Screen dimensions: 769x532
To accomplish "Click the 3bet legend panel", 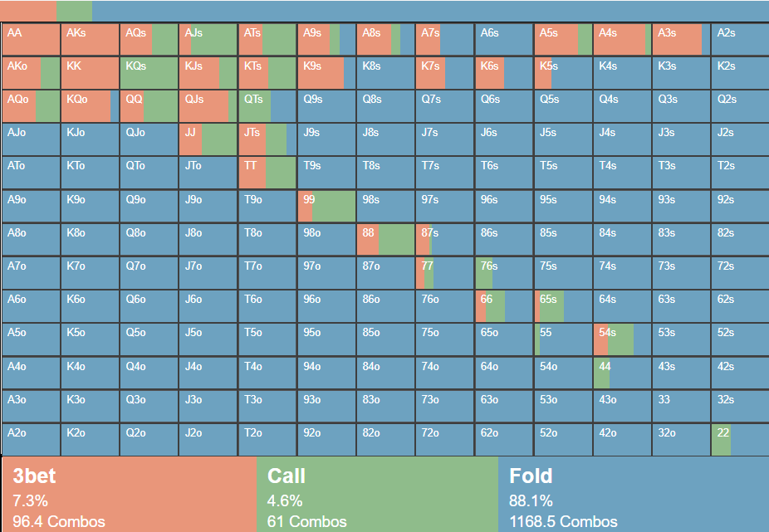I will 129,495.
